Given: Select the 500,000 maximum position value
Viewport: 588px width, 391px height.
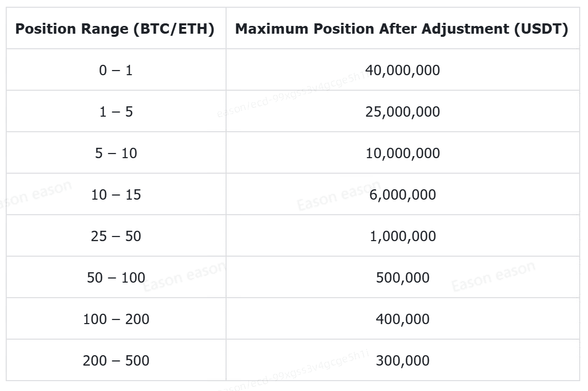Looking at the screenshot, I should (x=402, y=277).
